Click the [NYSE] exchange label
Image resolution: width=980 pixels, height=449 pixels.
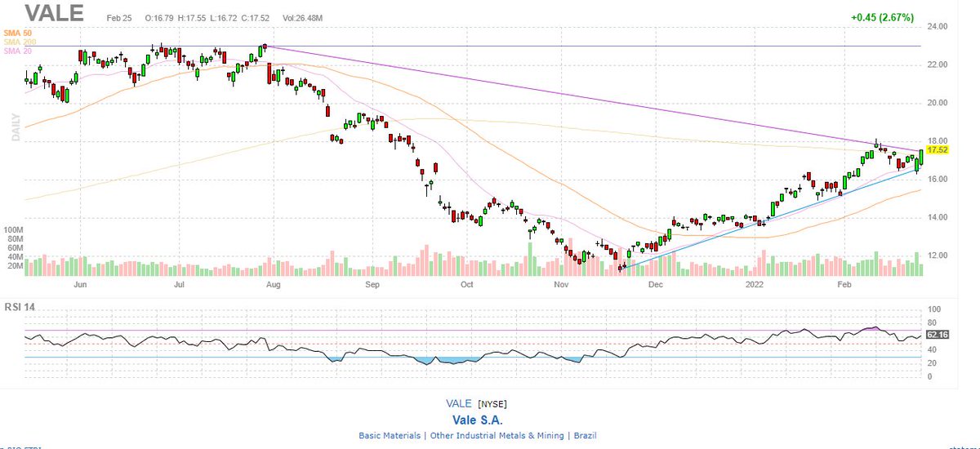[492, 404]
